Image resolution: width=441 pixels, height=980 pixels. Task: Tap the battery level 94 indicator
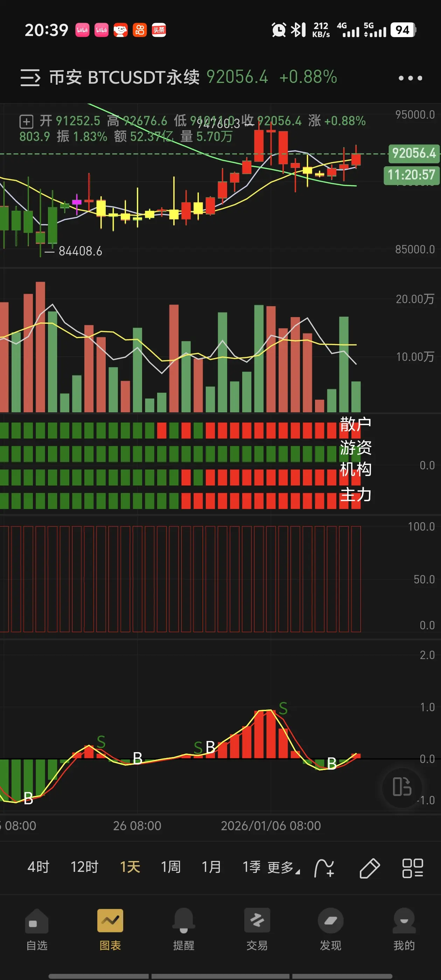(403, 30)
